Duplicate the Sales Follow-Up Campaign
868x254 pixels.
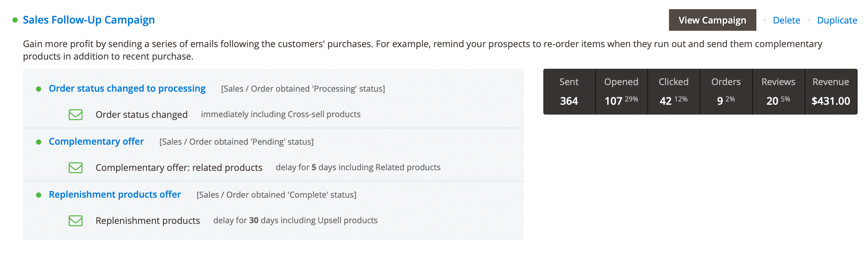(837, 20)
